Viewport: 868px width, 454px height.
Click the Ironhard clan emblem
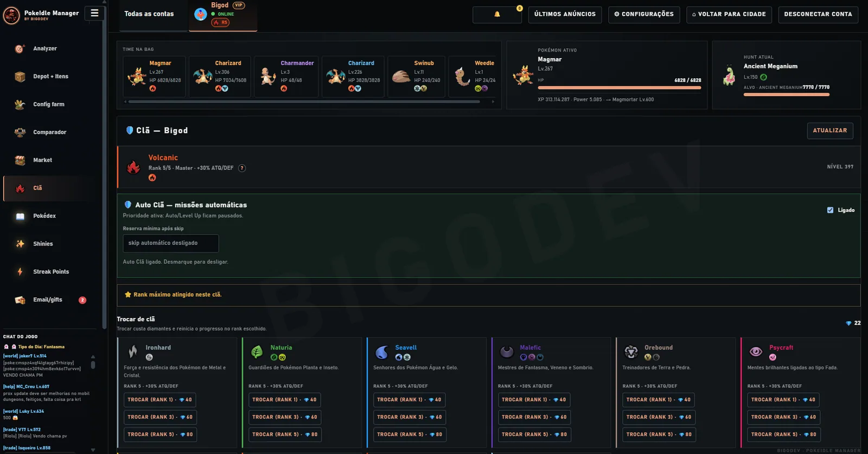point(133,352)
